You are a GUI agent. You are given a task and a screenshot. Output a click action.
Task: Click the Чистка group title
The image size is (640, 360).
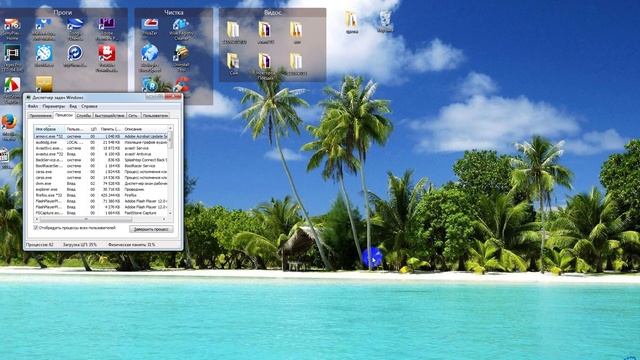tap(173, 13)
